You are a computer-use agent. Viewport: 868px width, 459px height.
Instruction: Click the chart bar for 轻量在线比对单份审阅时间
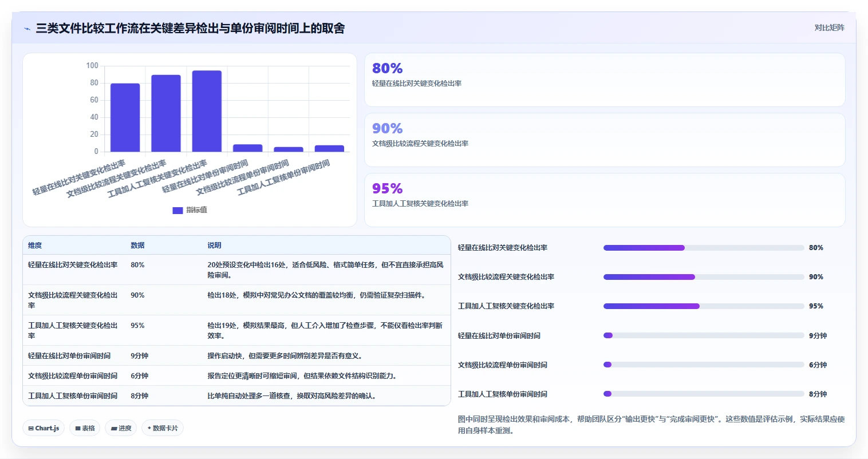[247, 148]
